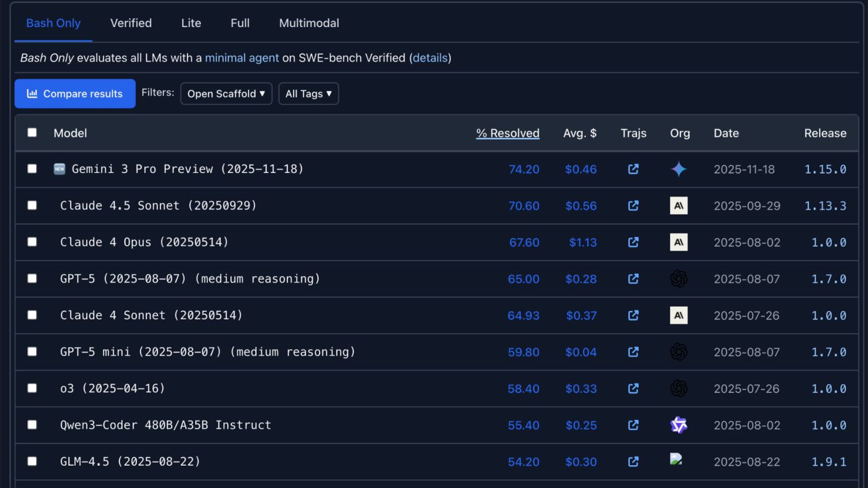Click the $1.13 average cost
The image size is (868, 488).
tap(583, 242)
